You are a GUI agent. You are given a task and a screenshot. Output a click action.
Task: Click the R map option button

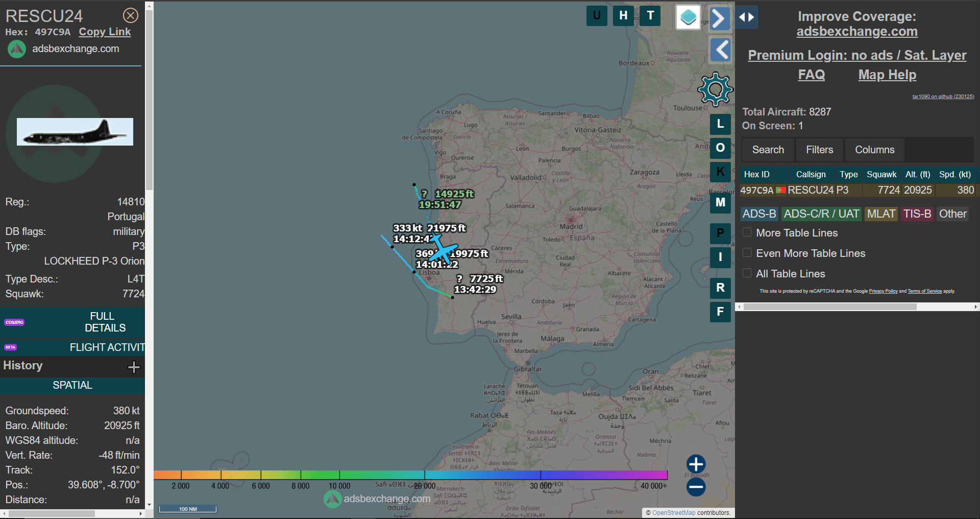720,288
